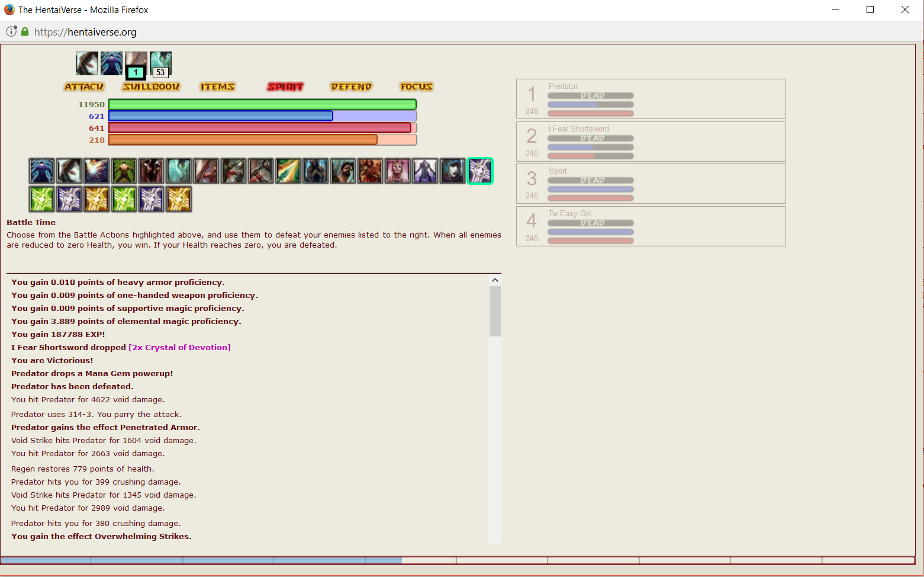924x577 pixels.
Task: Click the red spirit points bar
Action: coord(263,128)
